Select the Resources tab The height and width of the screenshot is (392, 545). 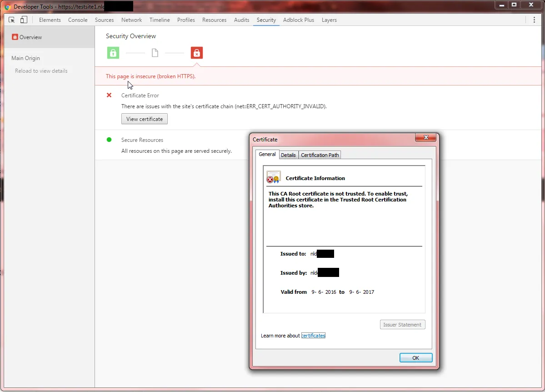click(214, 20)
